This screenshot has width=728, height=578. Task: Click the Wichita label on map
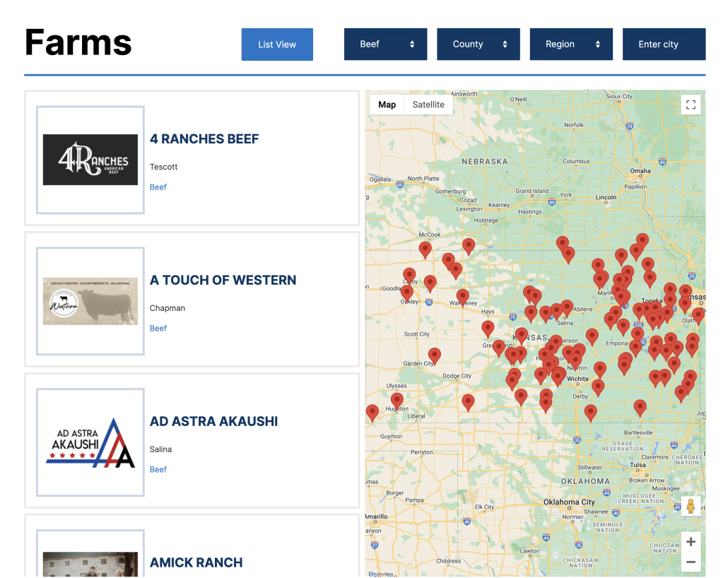click(577, 379)
